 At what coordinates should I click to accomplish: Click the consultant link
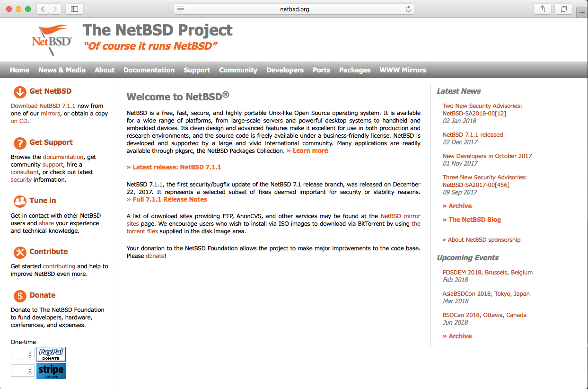click(x=25, y=172)
